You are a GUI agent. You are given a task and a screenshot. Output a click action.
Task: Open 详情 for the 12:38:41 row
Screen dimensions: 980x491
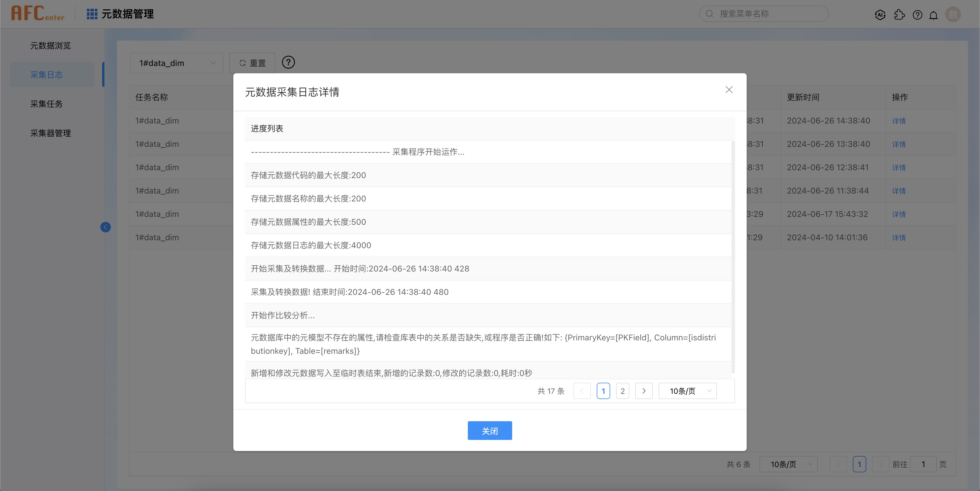899,168
